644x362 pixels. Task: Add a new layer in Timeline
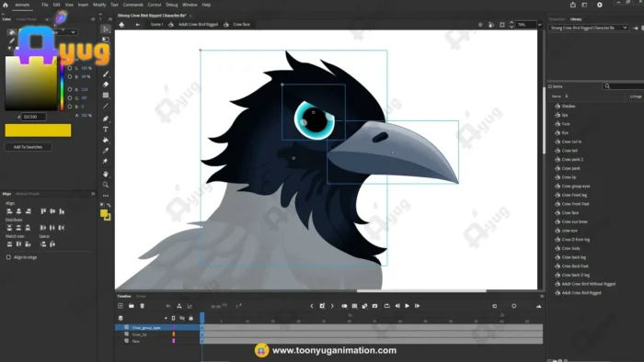121,306
